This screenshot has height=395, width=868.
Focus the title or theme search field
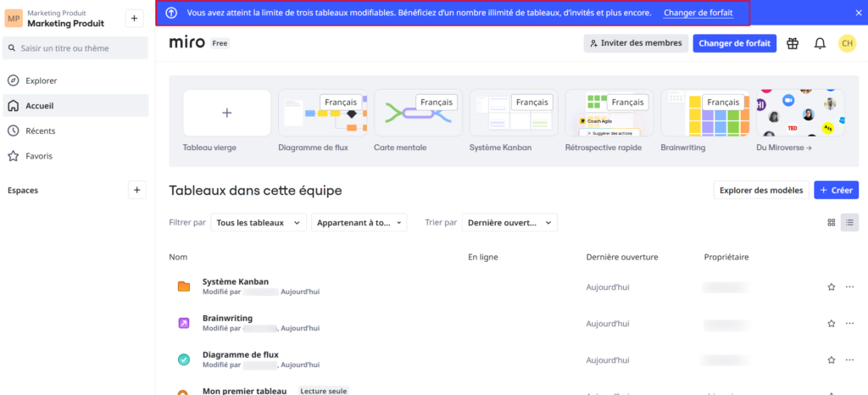pyautogui.click(x=76, y=48)
